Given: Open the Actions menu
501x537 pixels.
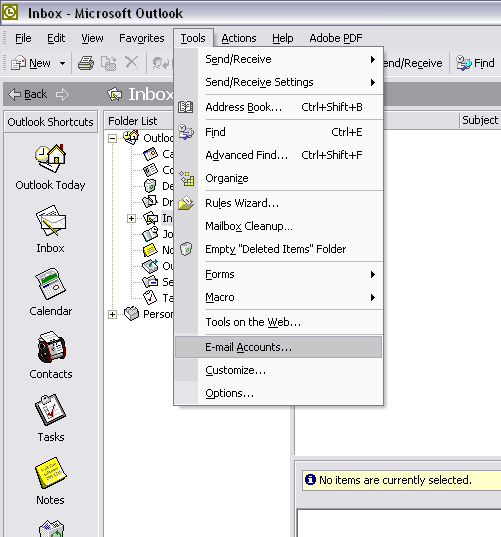Looking at the screenshot, I should pos(239,38).
